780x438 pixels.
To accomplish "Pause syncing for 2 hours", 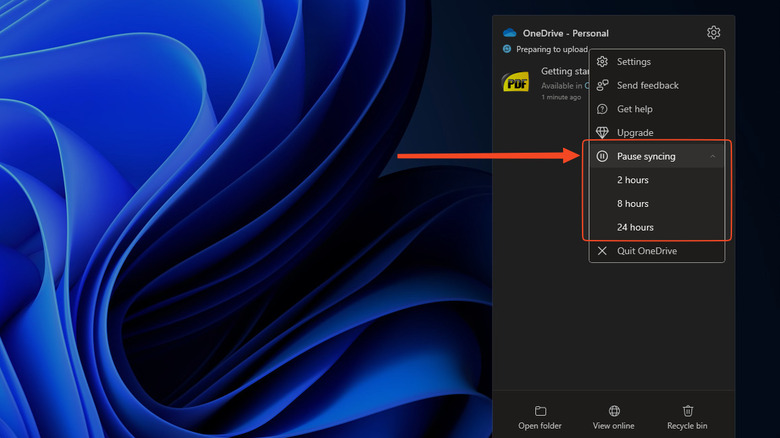I will pyautogui.click(x=633, y=180).
